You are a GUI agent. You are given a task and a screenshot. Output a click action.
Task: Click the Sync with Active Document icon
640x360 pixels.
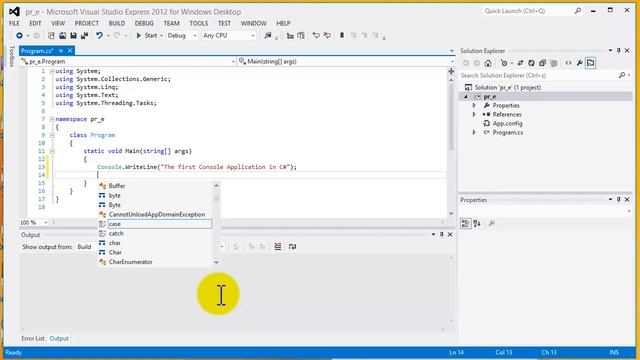pyautogui.click(x=520, y=63)
